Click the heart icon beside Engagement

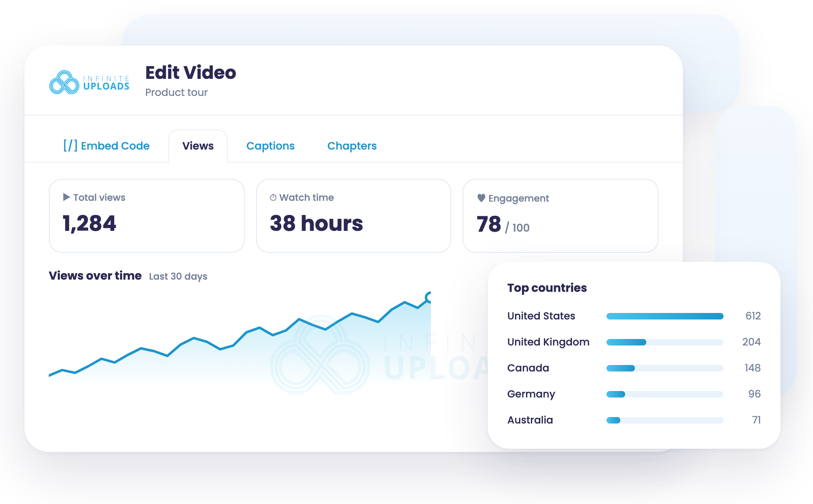[481, 198]
